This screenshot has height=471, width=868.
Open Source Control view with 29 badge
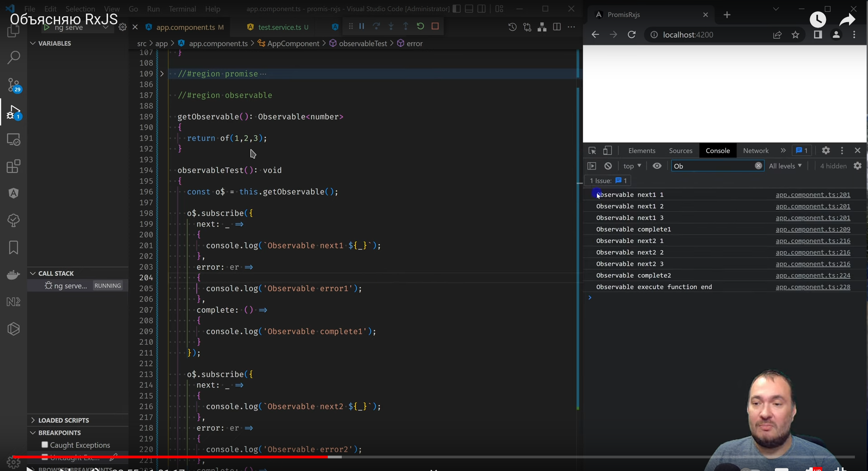14,85
